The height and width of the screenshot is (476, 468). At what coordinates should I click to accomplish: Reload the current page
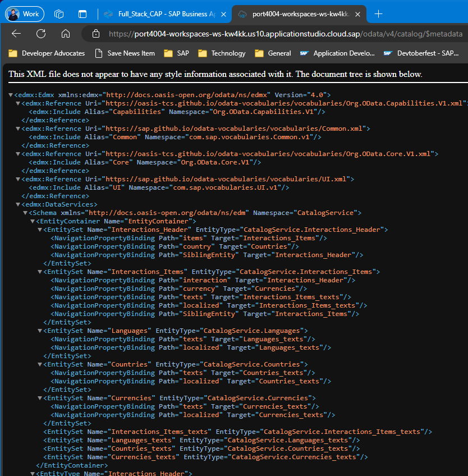[41, 34]
